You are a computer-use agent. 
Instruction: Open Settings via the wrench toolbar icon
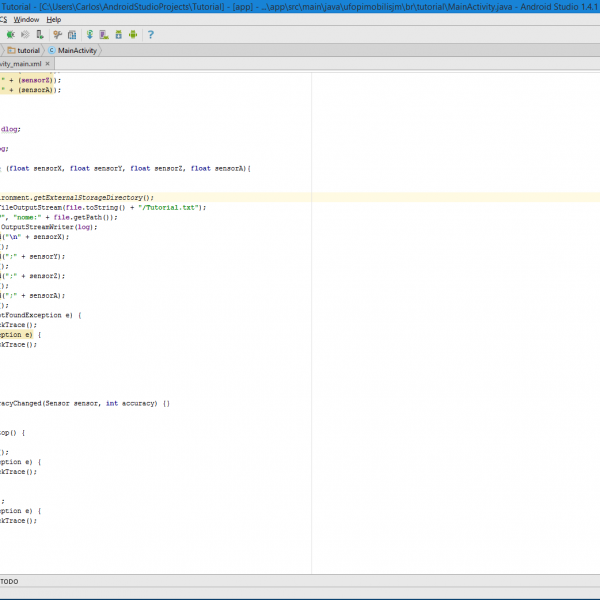[x=55, y=35]
